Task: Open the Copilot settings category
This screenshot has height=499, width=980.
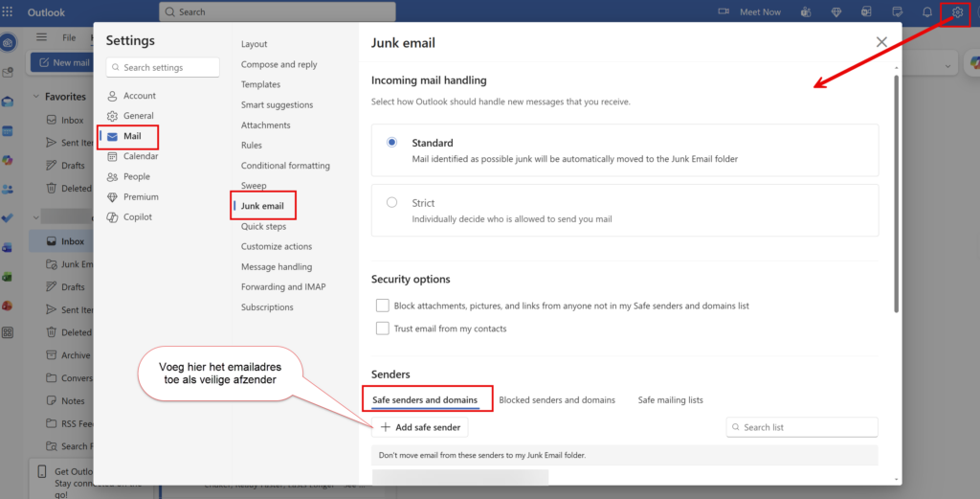Action: 138,217
